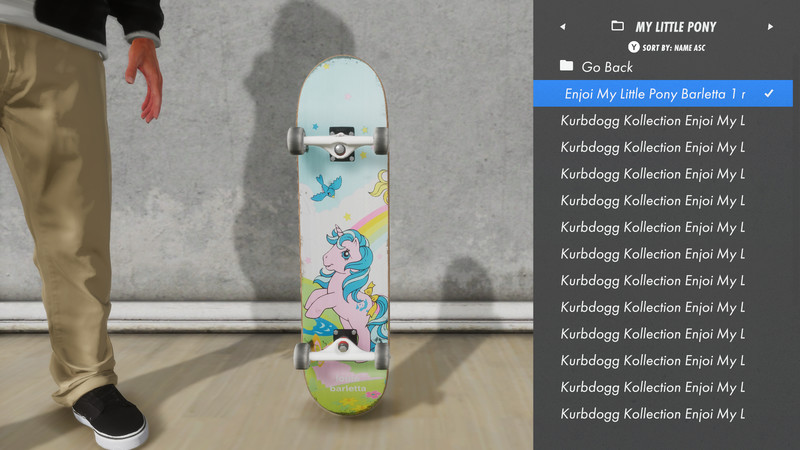This screenshot has width=800, height=450.
Task: Click the pony skateboard deck preview
Action: coord(342,235)
